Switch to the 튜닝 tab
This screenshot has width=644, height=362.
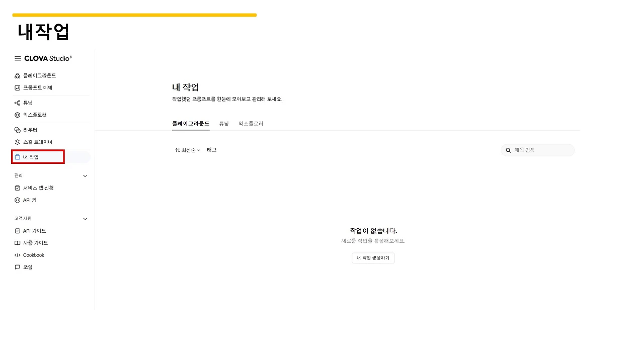coord(224,123)
